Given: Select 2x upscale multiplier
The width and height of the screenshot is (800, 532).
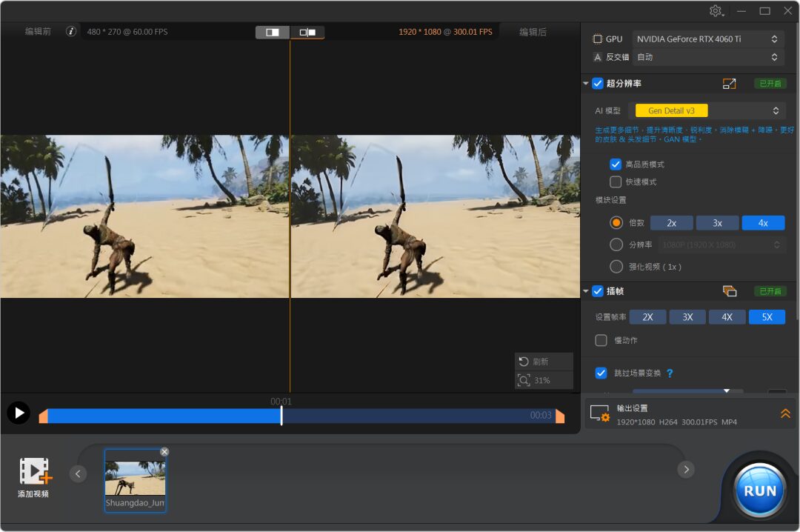Looking at the screenshot, I should 671,223.
